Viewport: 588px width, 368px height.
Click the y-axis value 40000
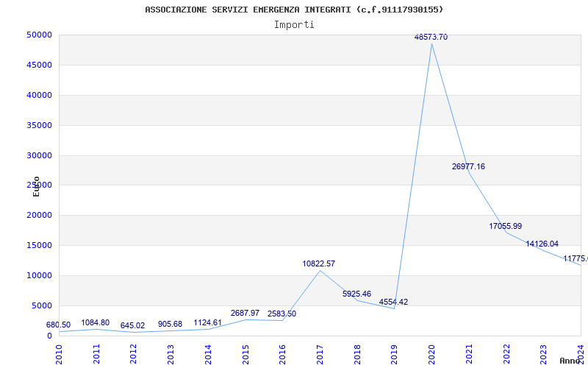point(40,96)
